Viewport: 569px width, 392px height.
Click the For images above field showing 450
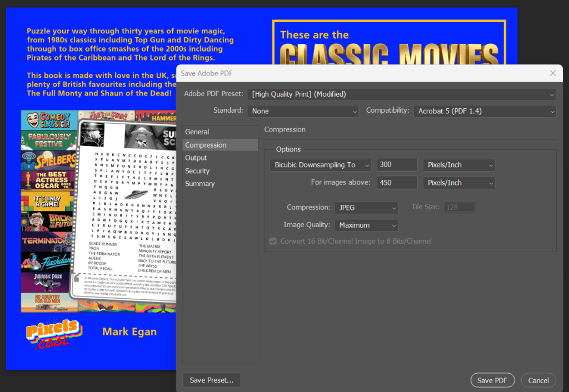point(397,183)
